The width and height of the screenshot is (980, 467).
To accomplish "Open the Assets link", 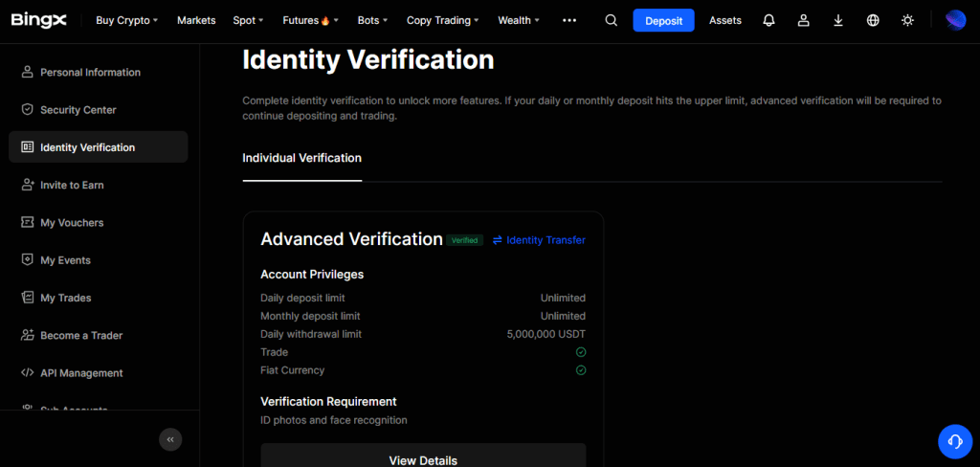I will (725, 21).
